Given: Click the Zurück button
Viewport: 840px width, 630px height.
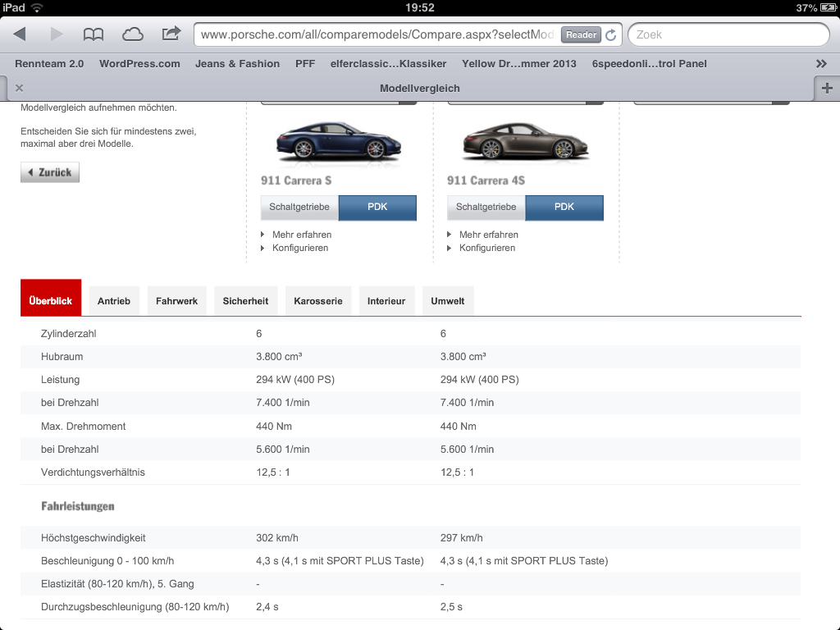Looking at the screenshot, I should (x=50, y=172).
